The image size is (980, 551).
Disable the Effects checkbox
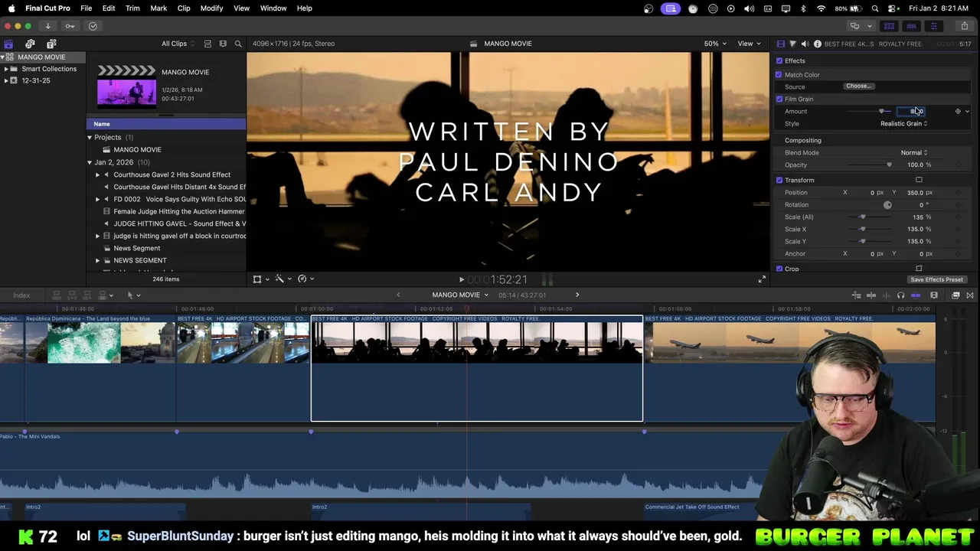(779, 60)
